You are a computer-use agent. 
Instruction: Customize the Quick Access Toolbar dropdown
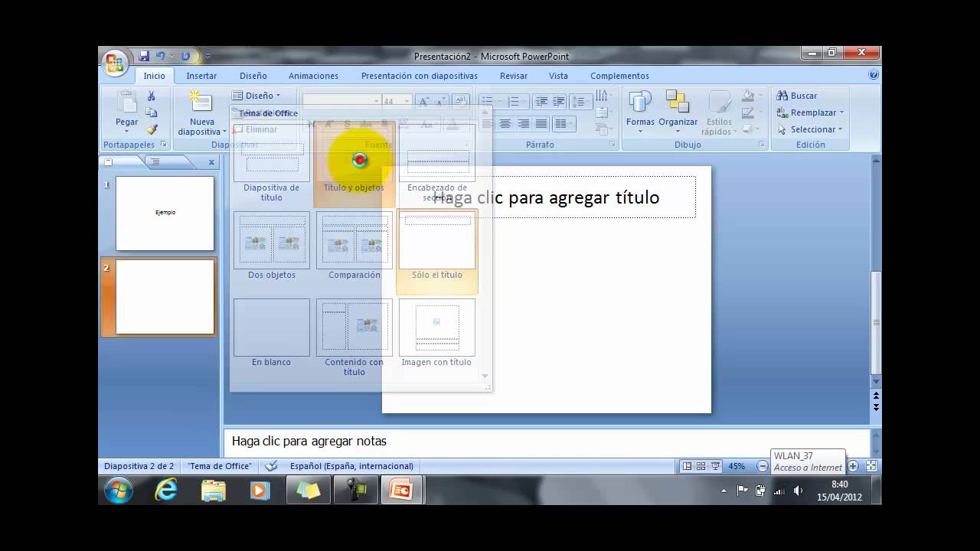click(208, 56)
